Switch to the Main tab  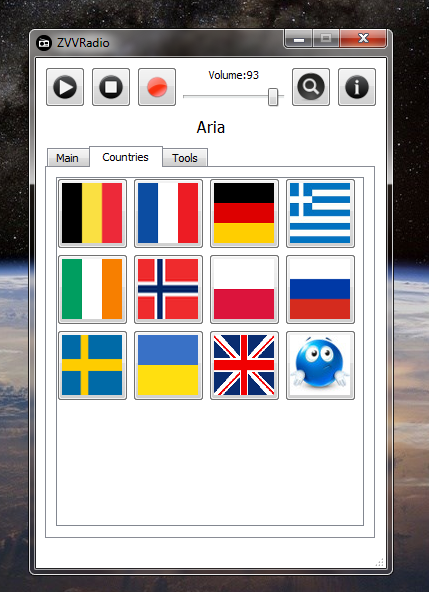68,157
